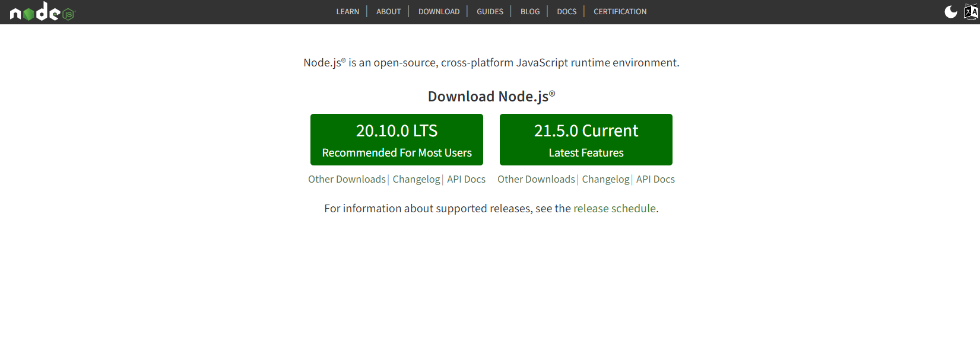View the Changelog for the Current release
The image size is (980, 351).
[x=605, y=179]
